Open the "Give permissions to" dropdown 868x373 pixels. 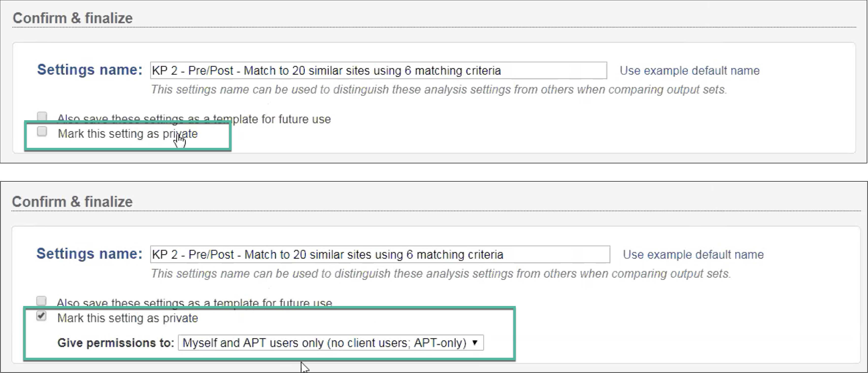tap(330, 343)
